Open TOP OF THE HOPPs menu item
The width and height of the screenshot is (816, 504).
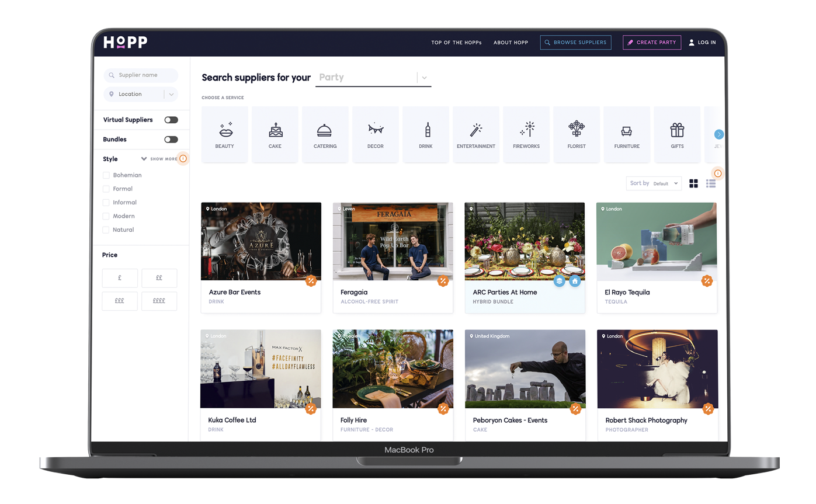coord(456,43)
